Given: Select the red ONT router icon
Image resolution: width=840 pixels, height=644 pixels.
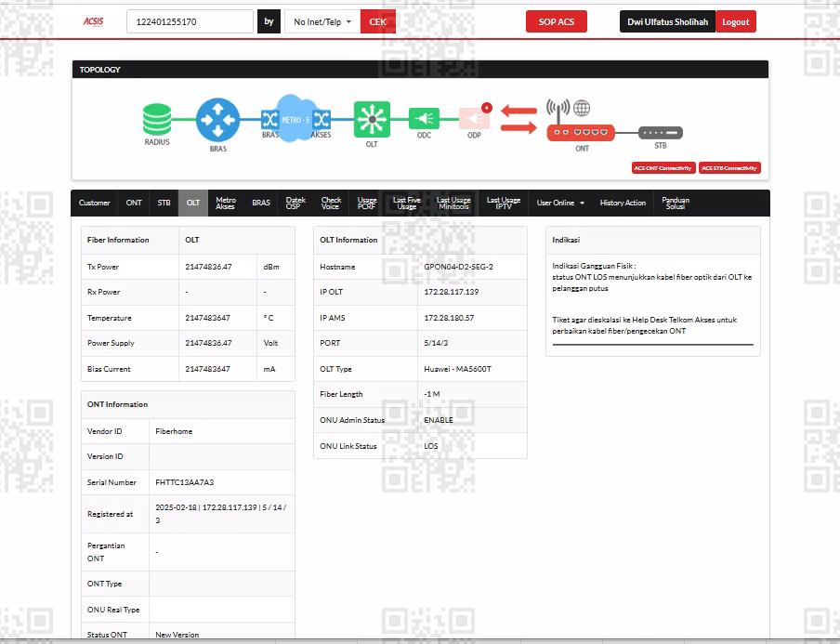Looking at the screenshot, I should pos(581,132).
